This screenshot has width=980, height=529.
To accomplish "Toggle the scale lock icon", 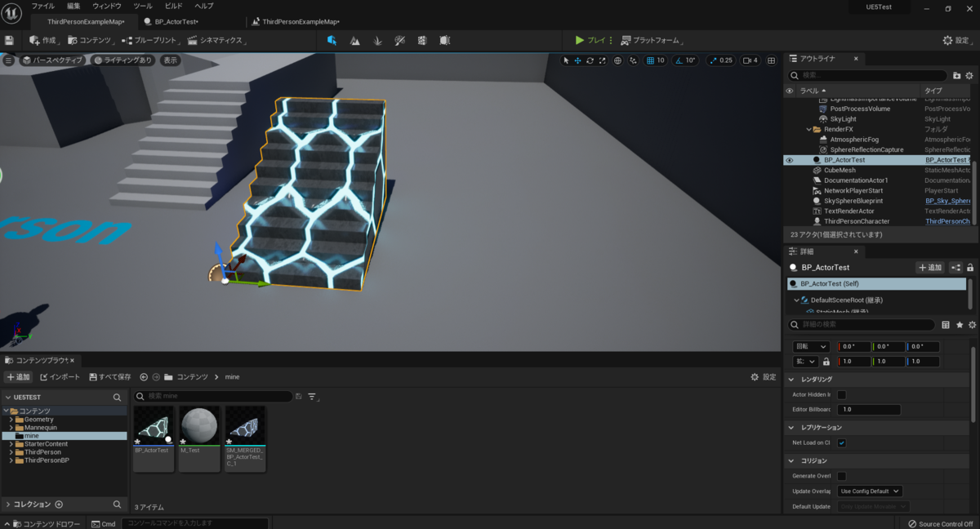I will [826, 362].
